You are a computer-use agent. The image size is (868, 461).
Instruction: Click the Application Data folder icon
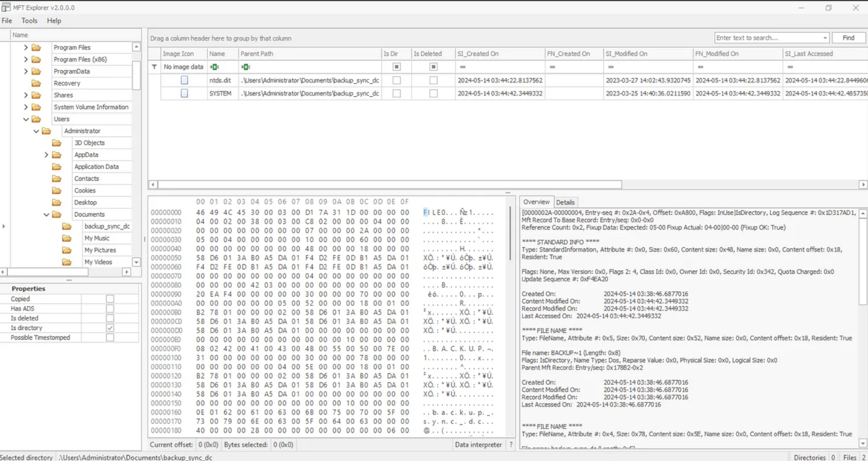[57, 167]
